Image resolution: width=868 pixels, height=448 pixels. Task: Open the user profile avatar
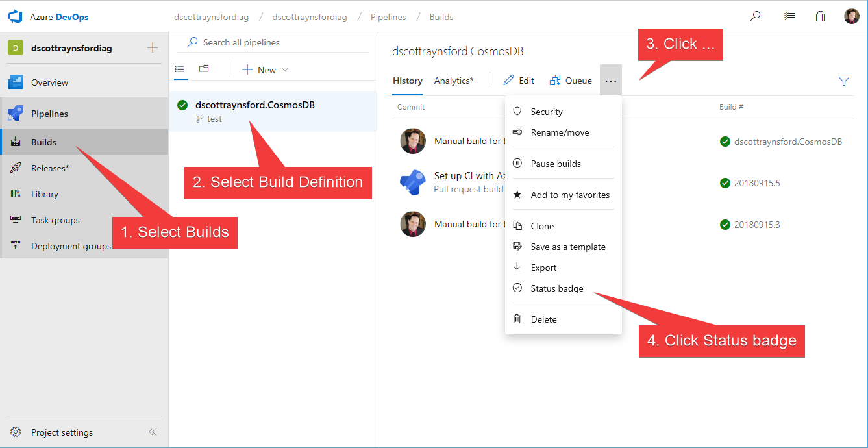pos(852,17)
